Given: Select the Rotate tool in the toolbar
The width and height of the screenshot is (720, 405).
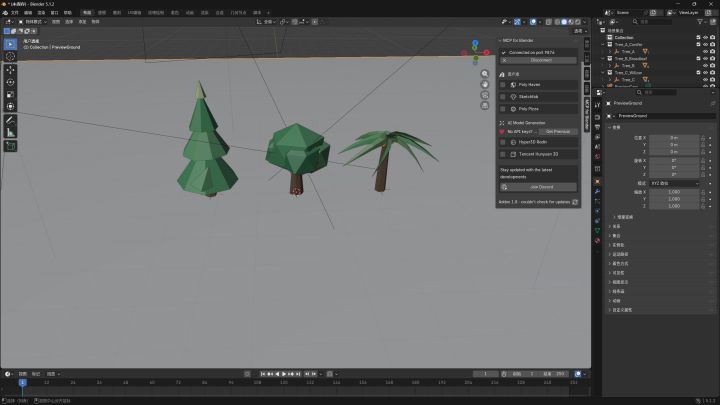Looking at the screenshot, I should (x=10, y=82).
